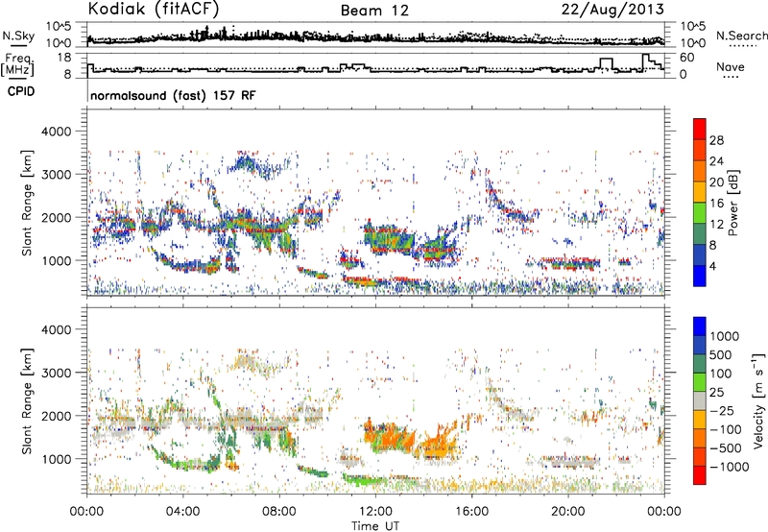
Task: Click the '500' Velocity colorbar value
Action: click(721, 355)
